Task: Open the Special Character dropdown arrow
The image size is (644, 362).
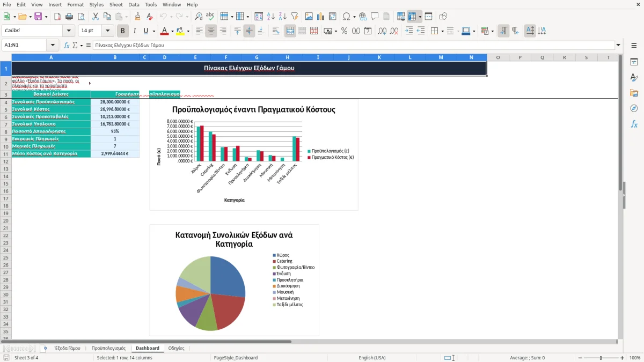Action: tap(354, 17)
